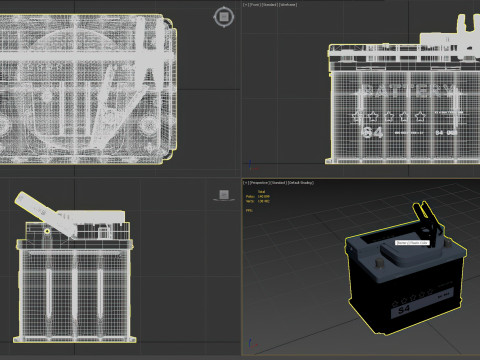Click the object name tooltip on the battery
Viewport: 480px width, 360px height.
coord(412,243)
